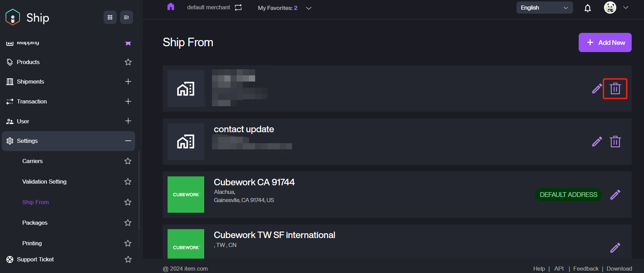Open the apps grid menu

point(110,17)
